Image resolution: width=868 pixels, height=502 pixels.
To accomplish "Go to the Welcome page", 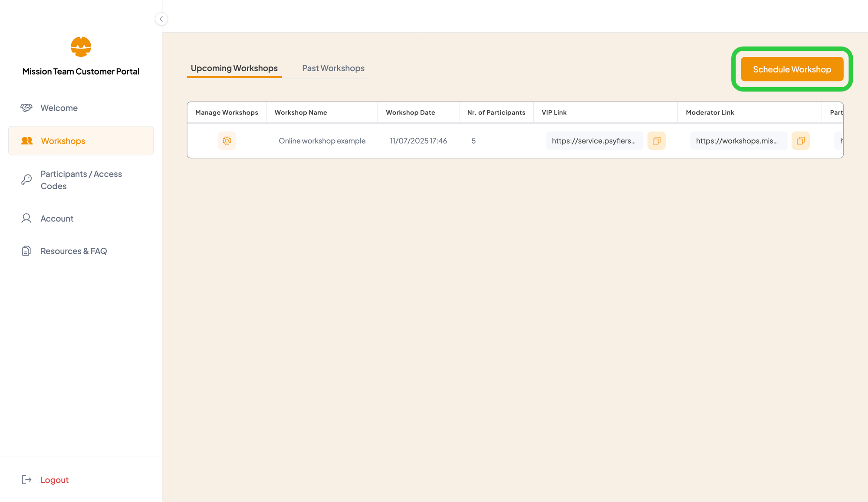I will point(59,108).
